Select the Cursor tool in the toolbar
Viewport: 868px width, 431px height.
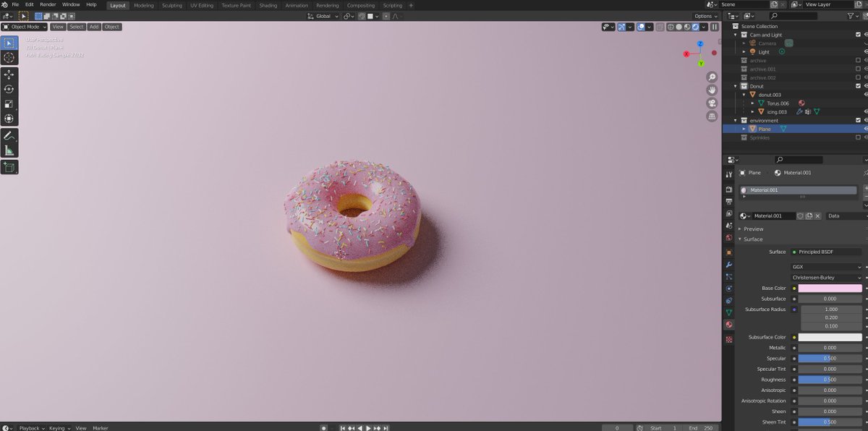tap(9, 57)
